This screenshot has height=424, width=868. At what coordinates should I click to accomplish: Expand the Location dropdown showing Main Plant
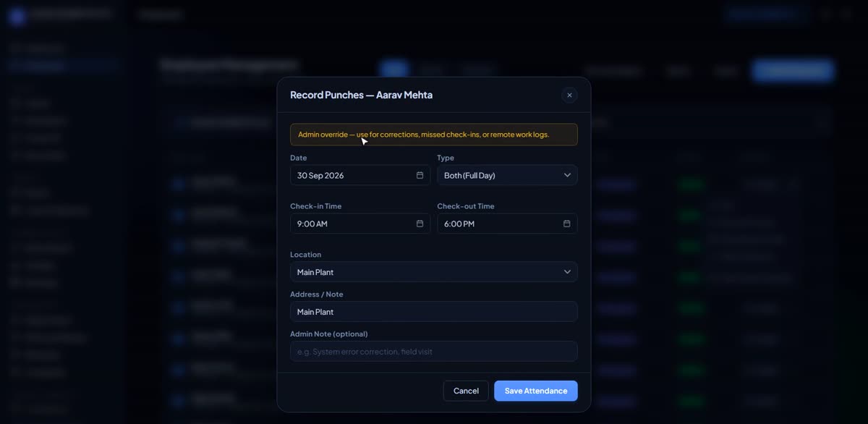(x=433, y=272)
